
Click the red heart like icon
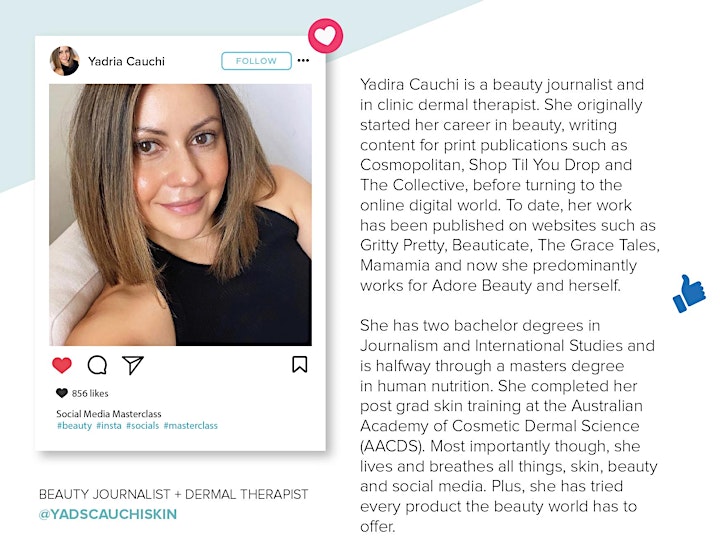tap(62, 365)
